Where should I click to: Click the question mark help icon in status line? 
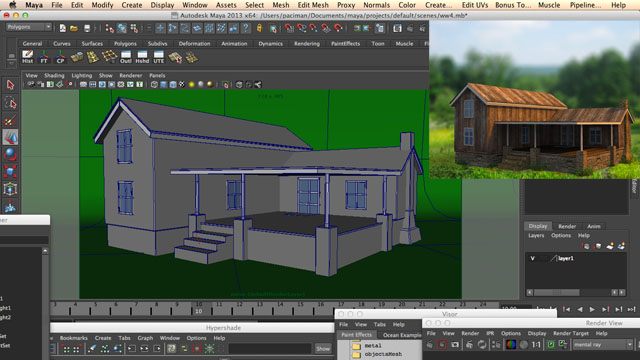pyautogui.click(x=245, y=28)
